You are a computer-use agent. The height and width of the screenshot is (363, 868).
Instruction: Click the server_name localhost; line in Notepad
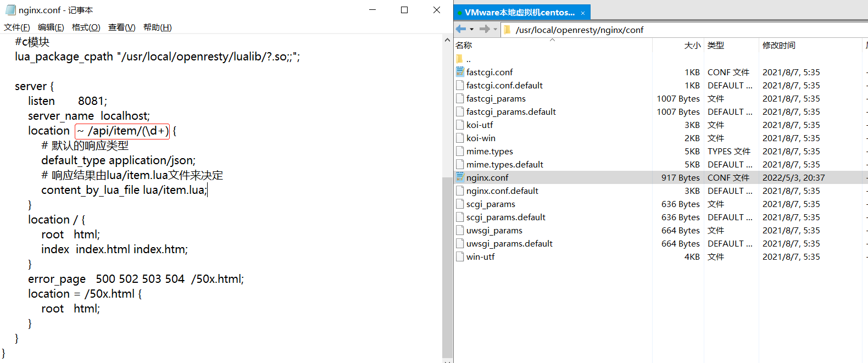(89, 116)
